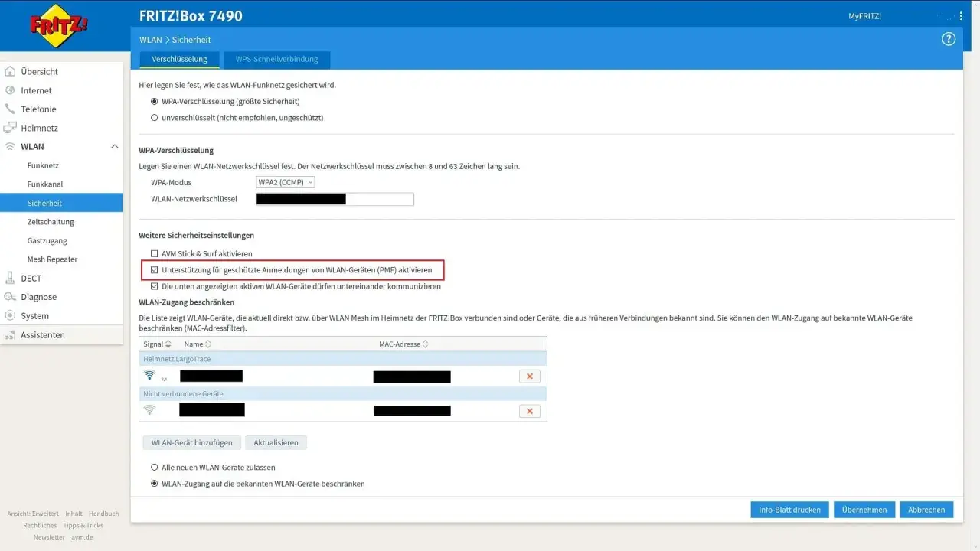Open the three-dot menu in header
This screenshot has height=551, width=980.
coord(962,15)
